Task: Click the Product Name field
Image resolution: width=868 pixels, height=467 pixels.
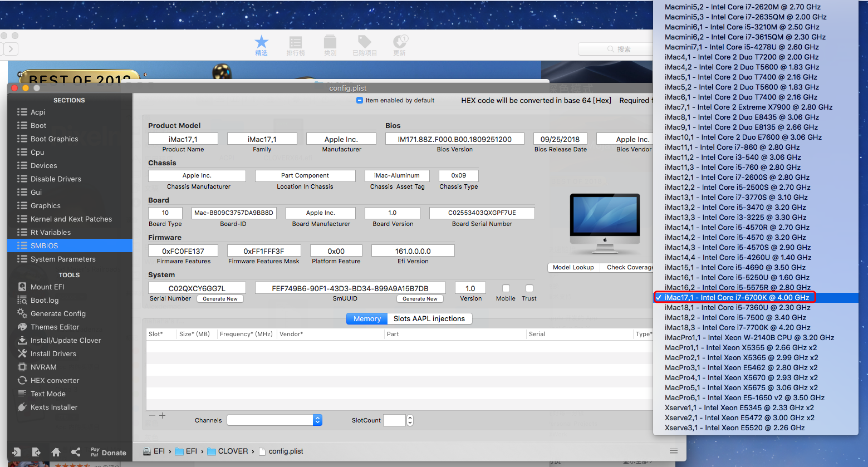Action: 183,139
